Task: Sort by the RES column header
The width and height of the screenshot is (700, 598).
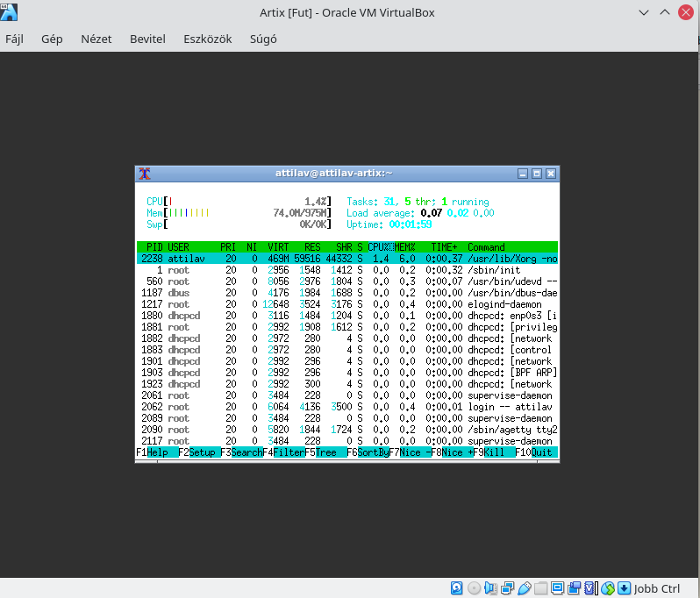Action: (x=312, y=247)
